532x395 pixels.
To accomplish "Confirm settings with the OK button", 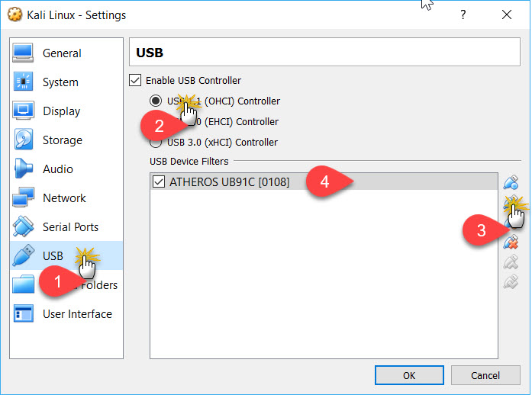I will pyautogui.click(x=409, y=375).
